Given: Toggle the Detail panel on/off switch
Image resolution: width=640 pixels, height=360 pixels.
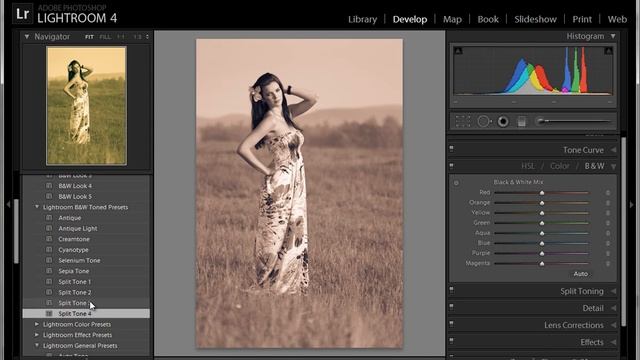Looking at the screenshot, I should coord(451,307).
